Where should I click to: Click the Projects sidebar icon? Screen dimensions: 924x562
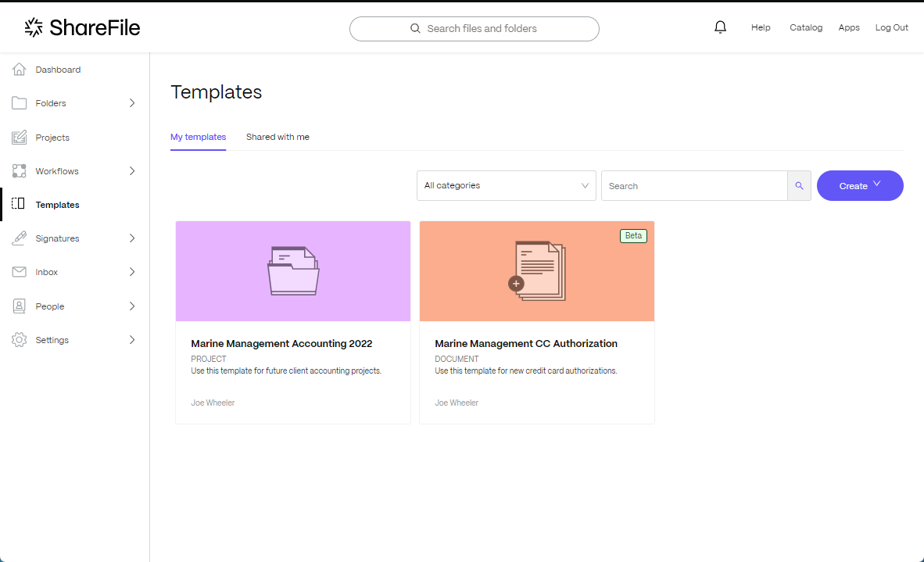19,138
